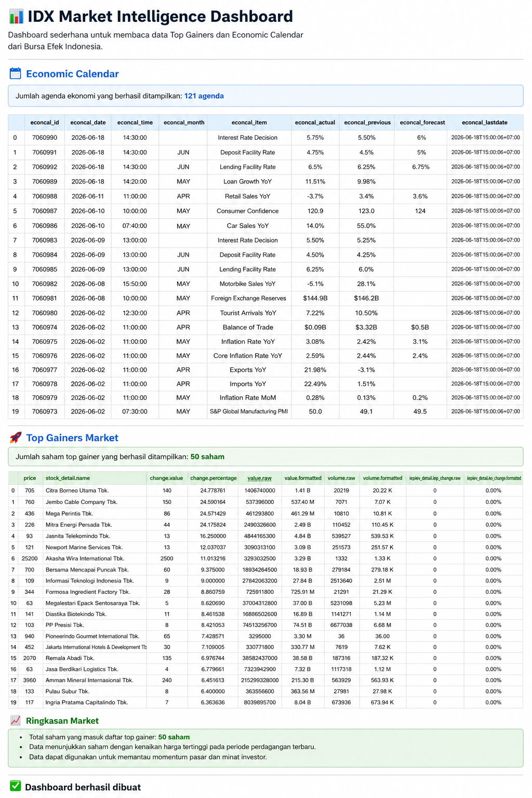Click the 'Dashboard berhasil dibuat' heading text
The width and height of the screenshot is (532, 798).
pyautogui.click(x=83, y=787)
